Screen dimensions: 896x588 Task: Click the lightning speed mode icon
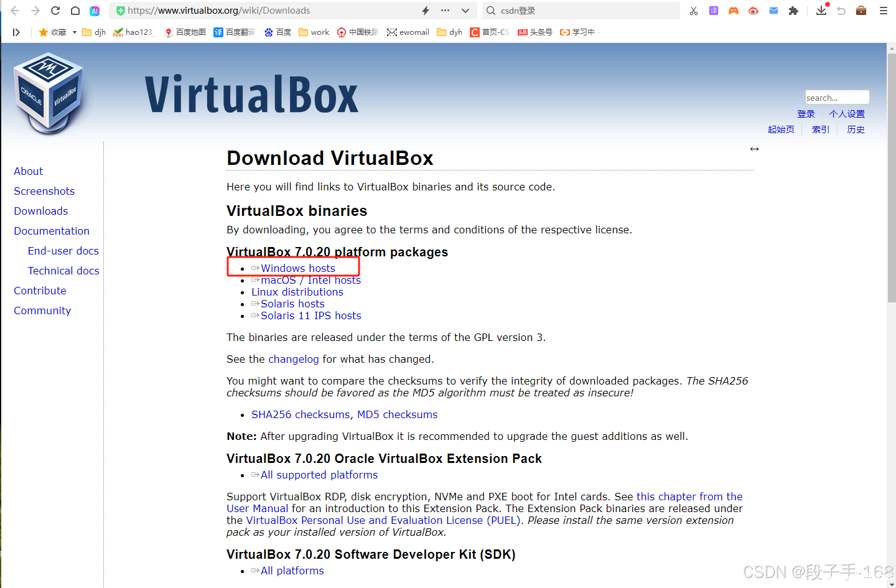coord(426,11)
